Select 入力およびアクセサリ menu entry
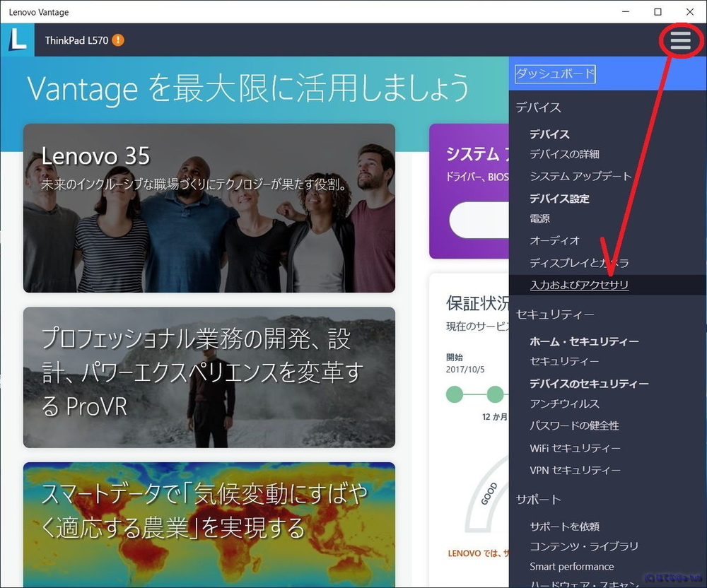707x588 pixels. 580,285
